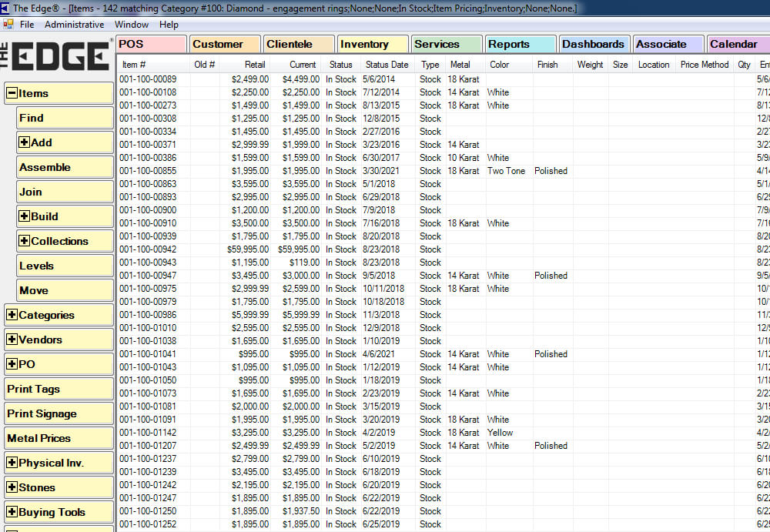The width and height of the screenshot is (770, 532).
Task: Expand the Stones plus box
Action: coord(12,487)
